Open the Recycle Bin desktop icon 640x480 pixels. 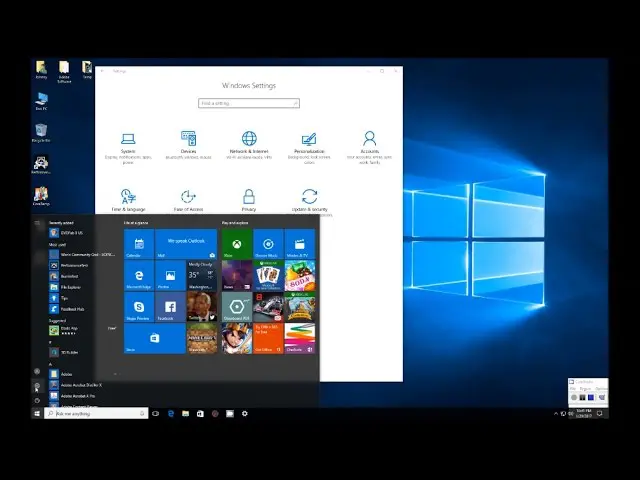(41, 132)
